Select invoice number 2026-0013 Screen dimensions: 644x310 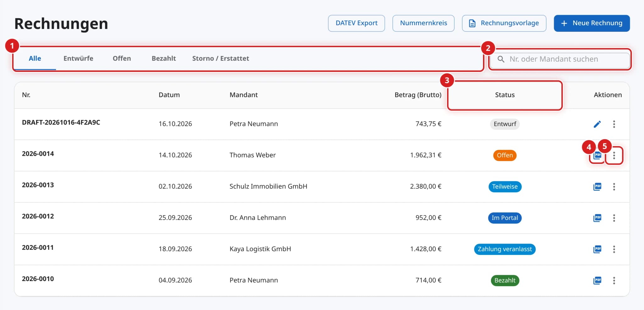pyautogui.click(x=38, y=185)
